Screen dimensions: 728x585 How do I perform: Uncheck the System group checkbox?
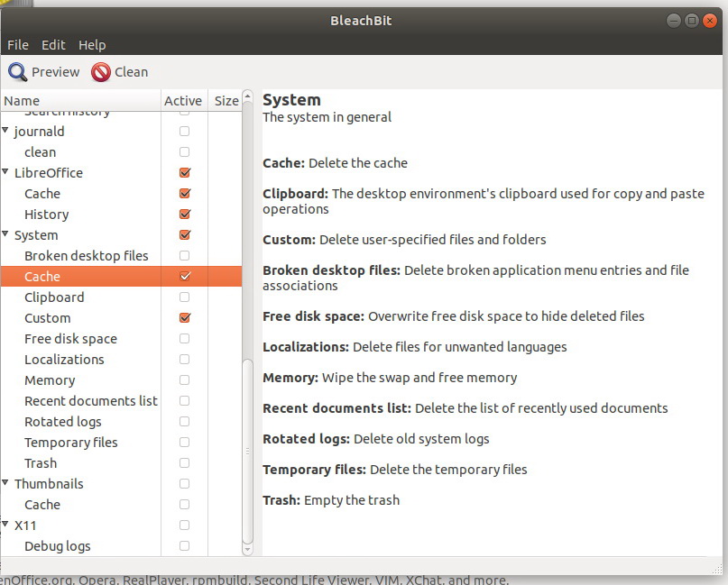coord(185,234)
